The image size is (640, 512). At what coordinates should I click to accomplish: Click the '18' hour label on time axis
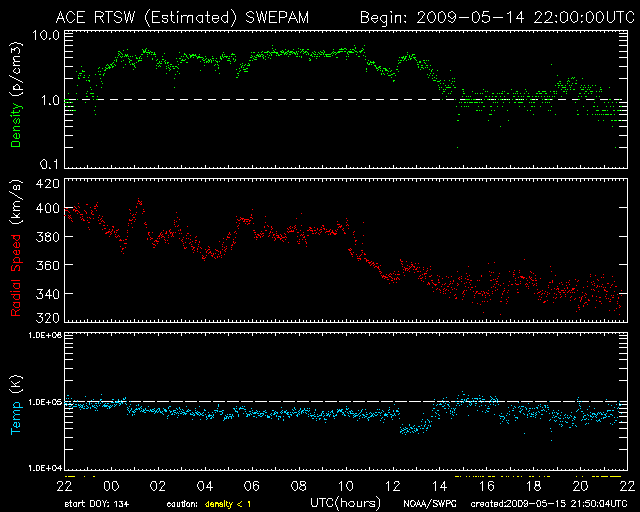tap(533, 486)
